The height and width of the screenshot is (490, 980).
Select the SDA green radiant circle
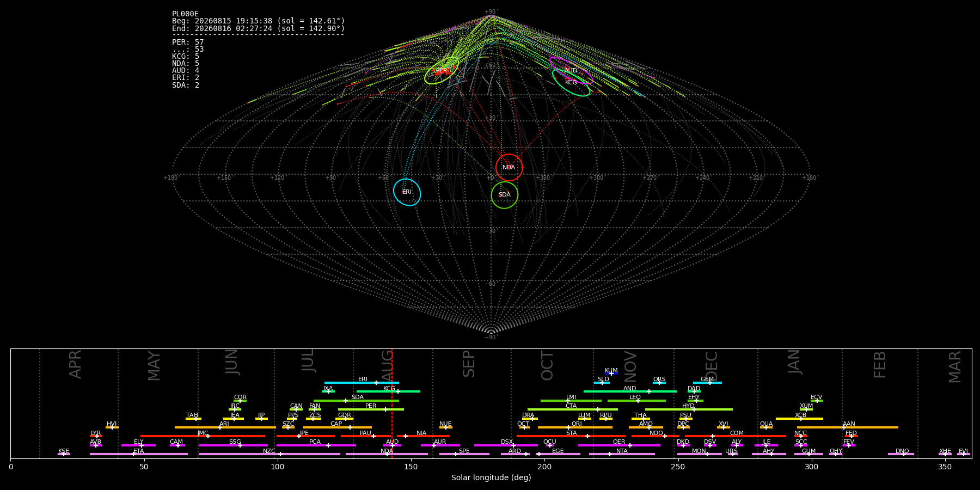point(505,195)
